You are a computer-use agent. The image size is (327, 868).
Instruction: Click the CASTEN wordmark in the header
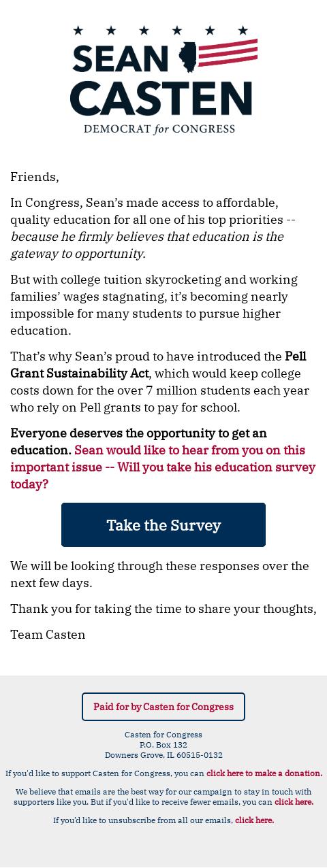(x=161, y=97)
